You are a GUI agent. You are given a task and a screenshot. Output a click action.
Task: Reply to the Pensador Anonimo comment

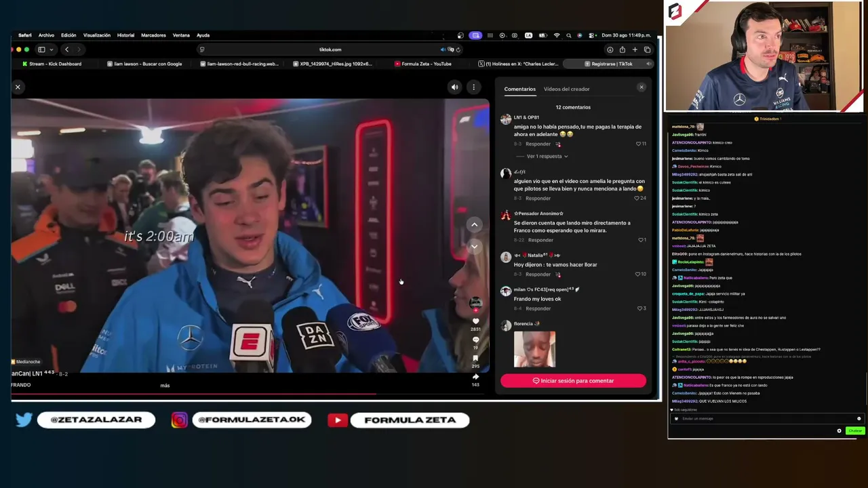(x=540, y=240)
